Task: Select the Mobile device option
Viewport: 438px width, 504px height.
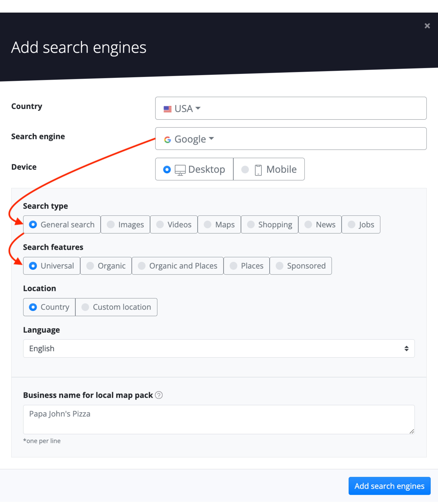Action: click(x=269, y=169)
